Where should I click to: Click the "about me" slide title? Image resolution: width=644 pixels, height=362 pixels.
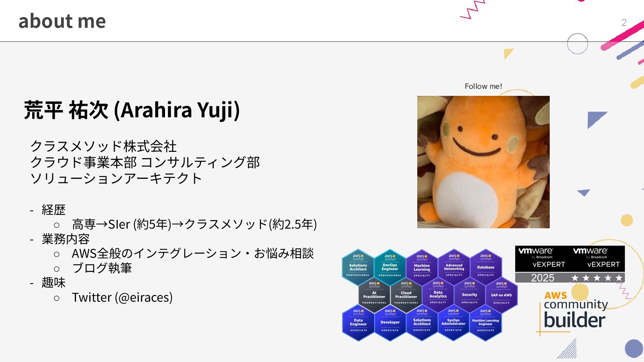[62, 21]
